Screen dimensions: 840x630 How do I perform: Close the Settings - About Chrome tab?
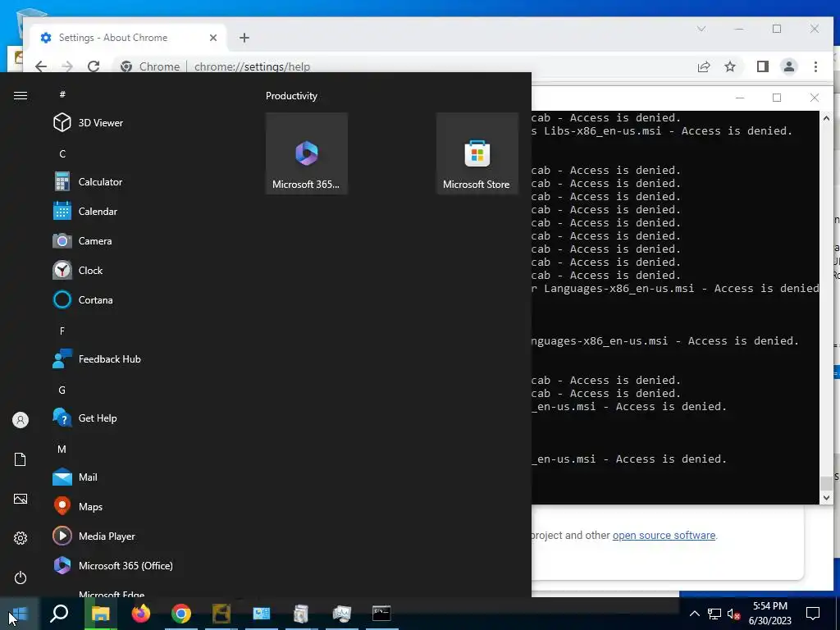click(x=213, y=38)
